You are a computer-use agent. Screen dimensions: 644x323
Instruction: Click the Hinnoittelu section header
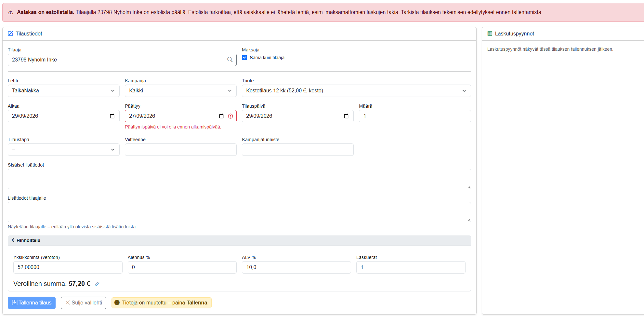239,240
